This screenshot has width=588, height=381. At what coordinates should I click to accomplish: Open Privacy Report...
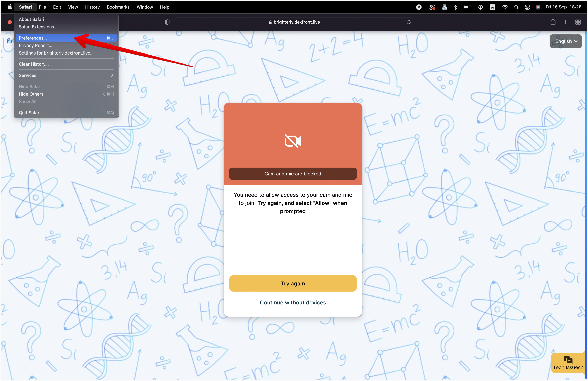tap(66, 45)
